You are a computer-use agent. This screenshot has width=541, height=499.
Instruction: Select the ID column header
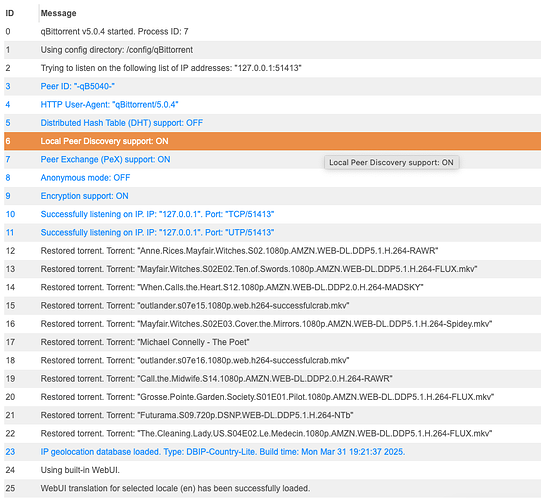coord(21,13)
